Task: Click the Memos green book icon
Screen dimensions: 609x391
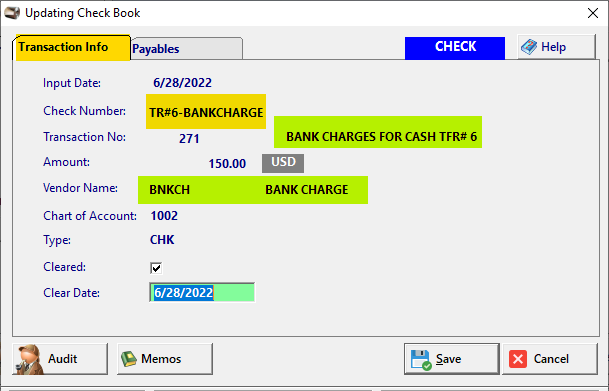Action: pos(129,359)
